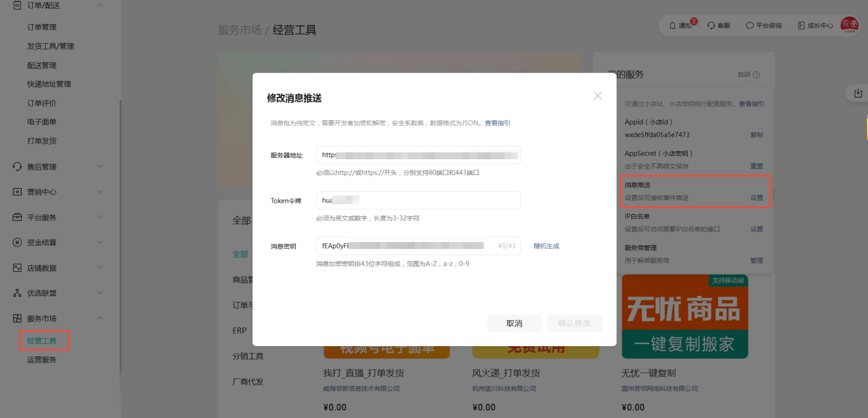Click the 售后管理 headset icon
Screen dimensions: 868x418
click(x=17, y=167)
